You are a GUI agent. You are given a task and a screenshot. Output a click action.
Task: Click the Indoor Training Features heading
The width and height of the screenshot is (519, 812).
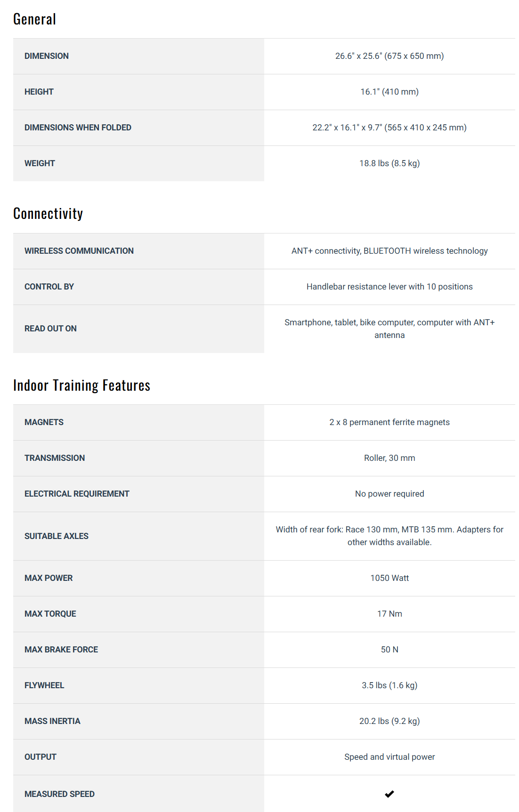coord(81,386)
